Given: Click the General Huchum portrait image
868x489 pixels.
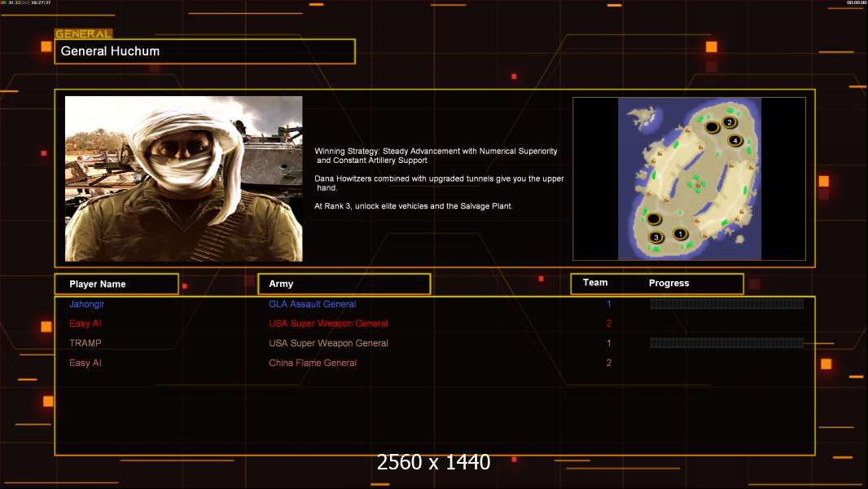Looking at the screenshot, I should pyautogui.click(x=184, y=178).
